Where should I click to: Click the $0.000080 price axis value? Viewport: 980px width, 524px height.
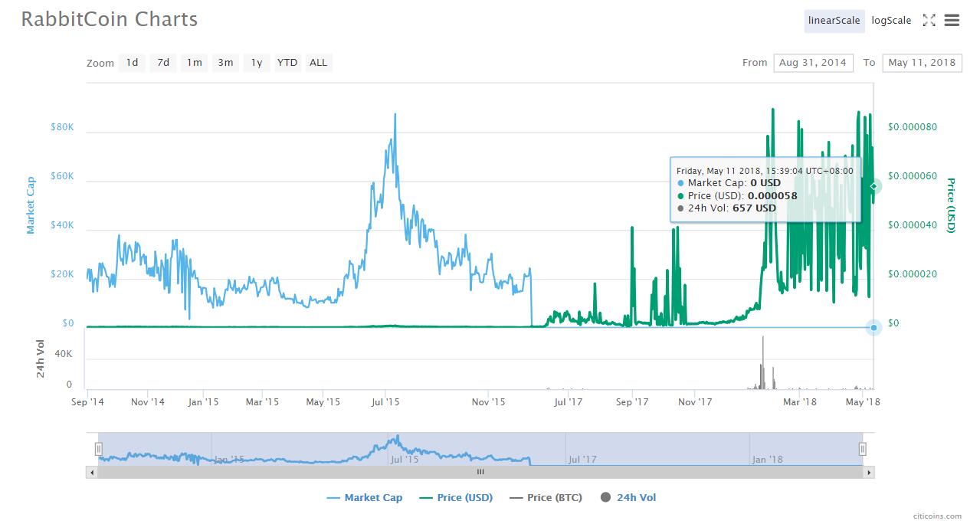(913, 127)
